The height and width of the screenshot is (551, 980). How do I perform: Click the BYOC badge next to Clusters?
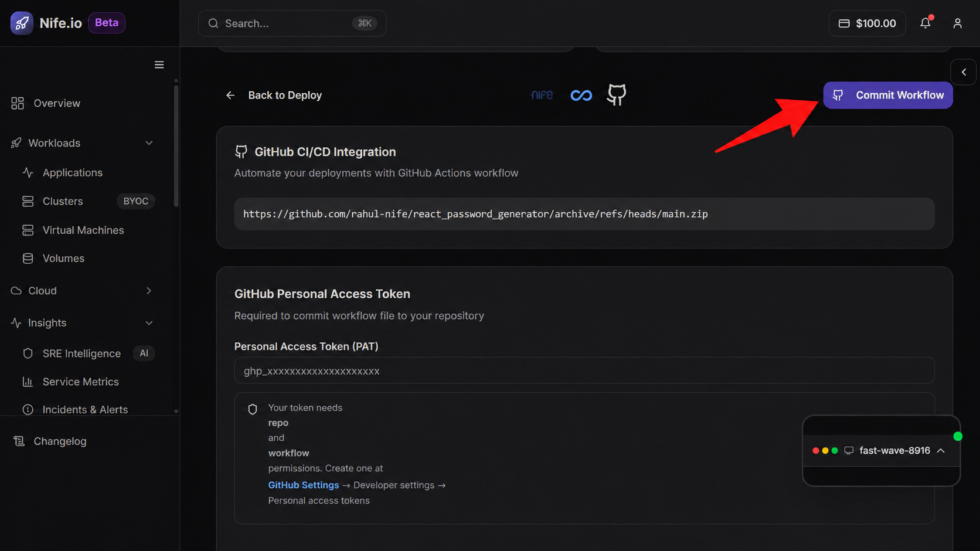(x=135, y=201)
